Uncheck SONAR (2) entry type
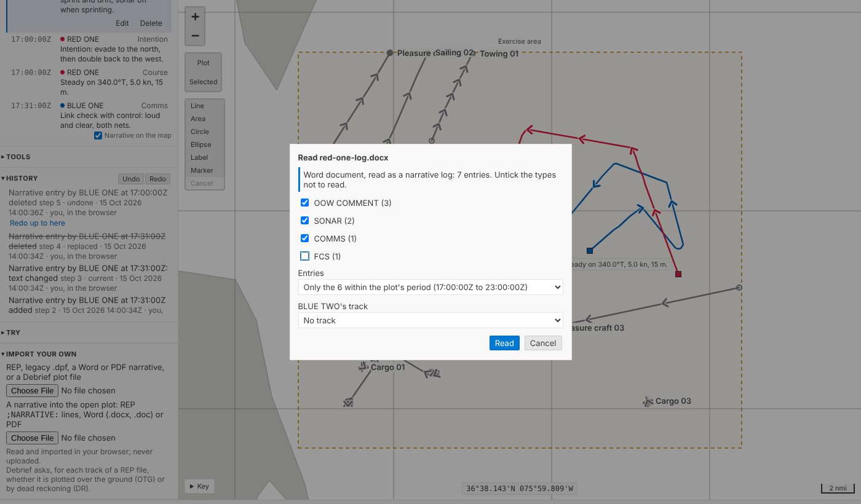This screenshot has height=504, width=861. pos(304,221)
